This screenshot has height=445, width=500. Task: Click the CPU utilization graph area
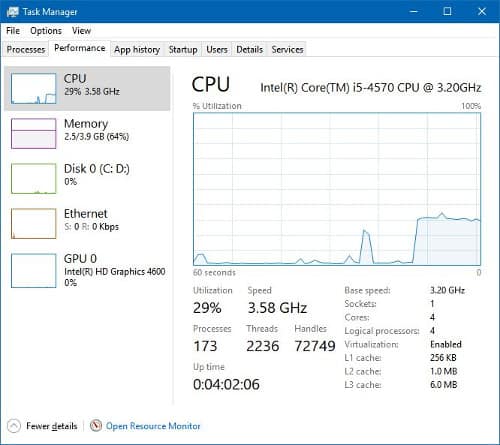pyautogui.click(x=337, y=189)
